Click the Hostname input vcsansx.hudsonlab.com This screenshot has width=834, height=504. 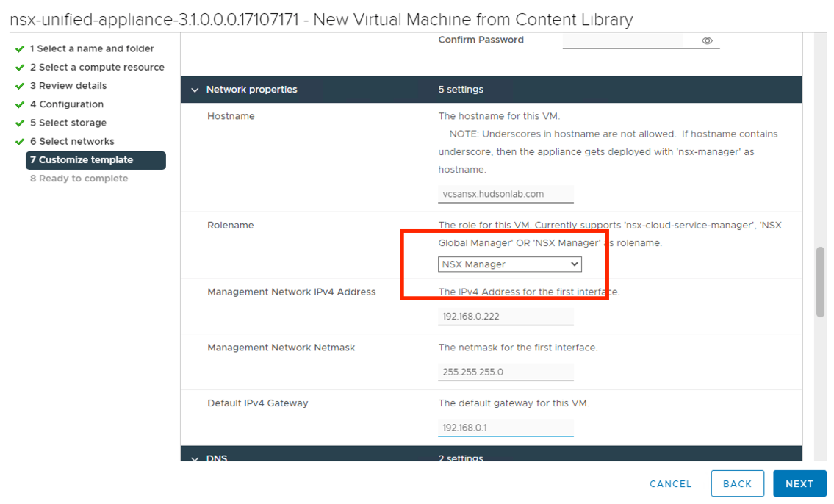point(506,194)
